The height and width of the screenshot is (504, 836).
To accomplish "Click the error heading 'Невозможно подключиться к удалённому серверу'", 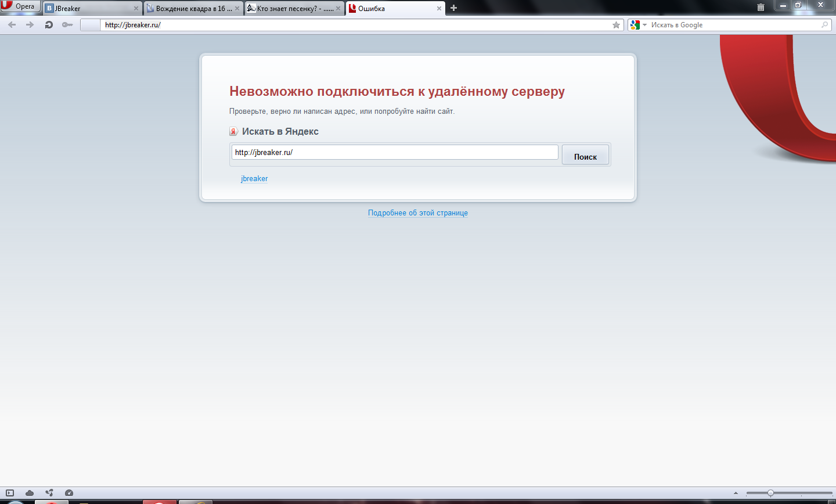I will (397, 91).
